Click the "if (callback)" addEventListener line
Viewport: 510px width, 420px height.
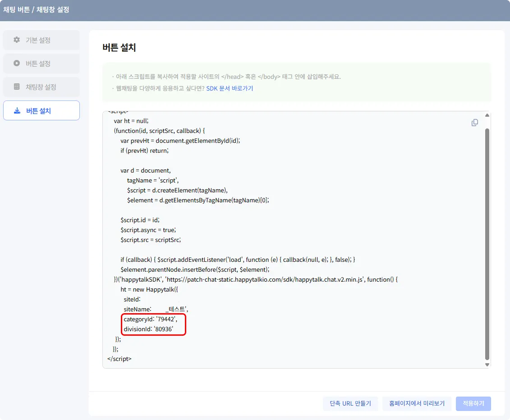[238, 260]
